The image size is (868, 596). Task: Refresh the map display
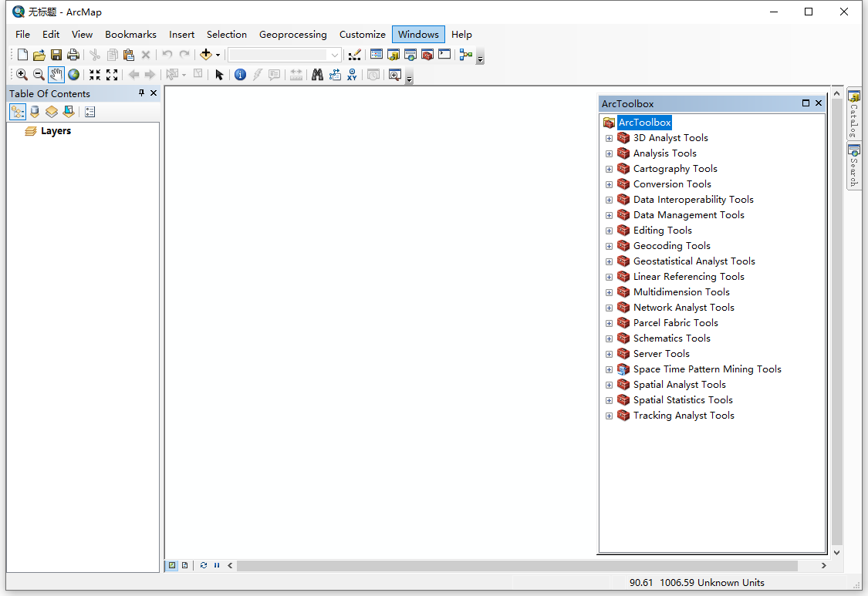coord(204,566)
